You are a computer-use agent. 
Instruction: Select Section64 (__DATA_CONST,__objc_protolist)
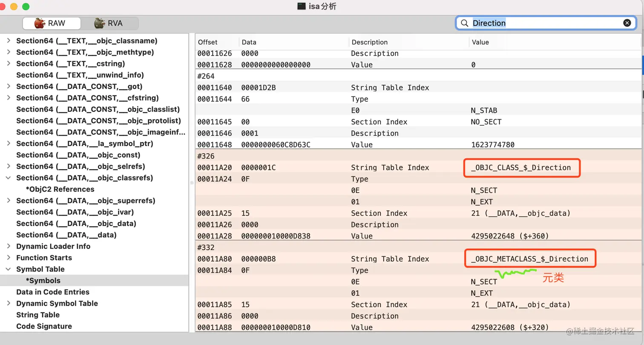[98, 121]
